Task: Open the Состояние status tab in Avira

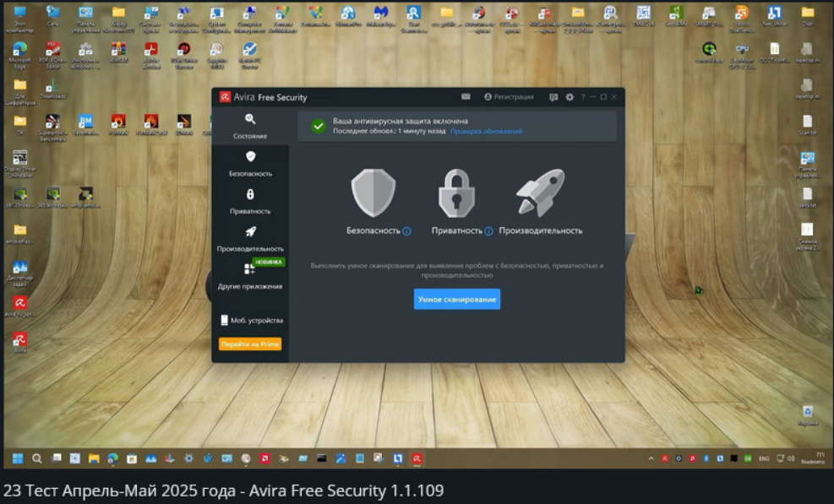Action: (250, 126)
